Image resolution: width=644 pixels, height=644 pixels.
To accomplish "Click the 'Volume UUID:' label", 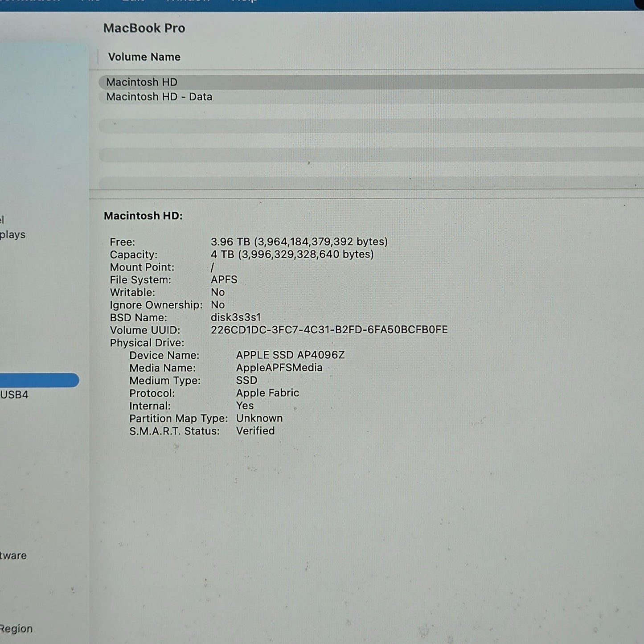I will tap(145, 330).
